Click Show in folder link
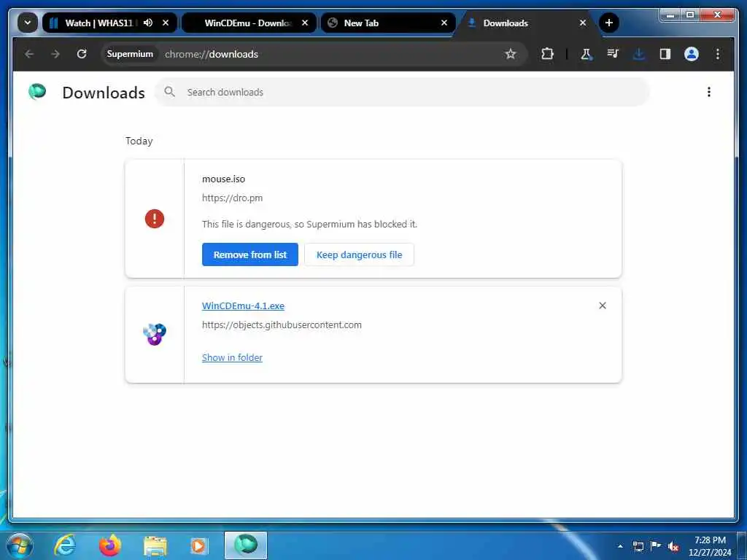The width and height of the screenshot is (747, 560). pos(232,357)
